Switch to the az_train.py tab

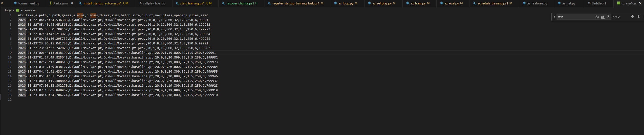(x=418, y=3)
